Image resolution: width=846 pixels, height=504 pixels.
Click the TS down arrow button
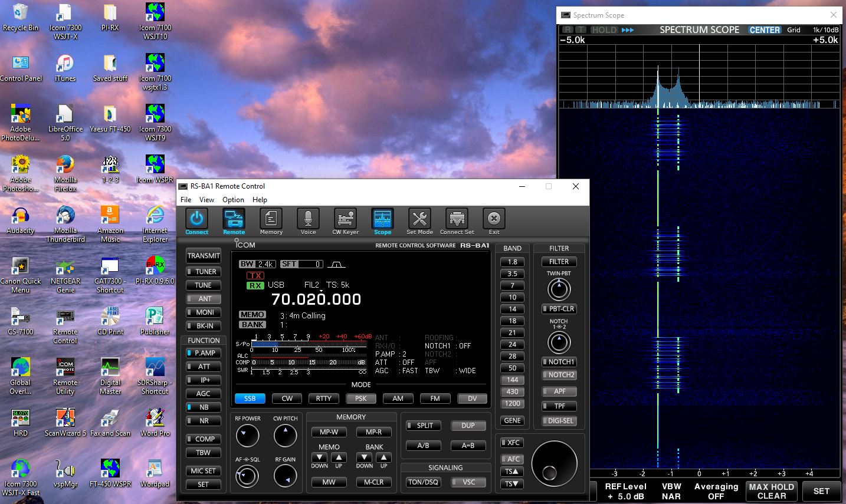511,484
